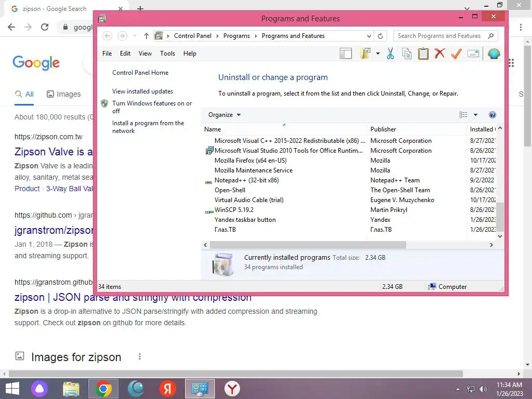Viewport: 532px width, 399px height.
Task: Click the change view icon
Action: tap(463, 115)
